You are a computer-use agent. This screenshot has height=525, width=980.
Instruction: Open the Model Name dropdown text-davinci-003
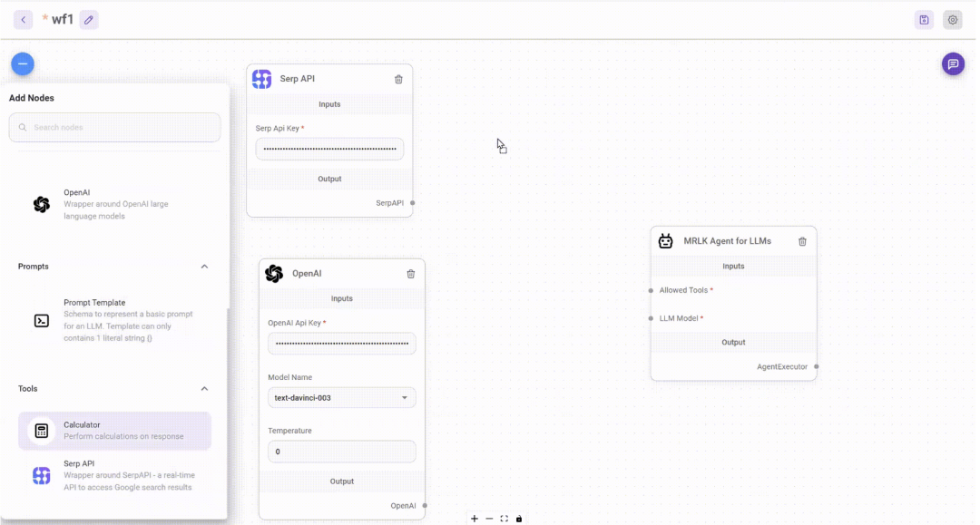[x=342, y=398]
